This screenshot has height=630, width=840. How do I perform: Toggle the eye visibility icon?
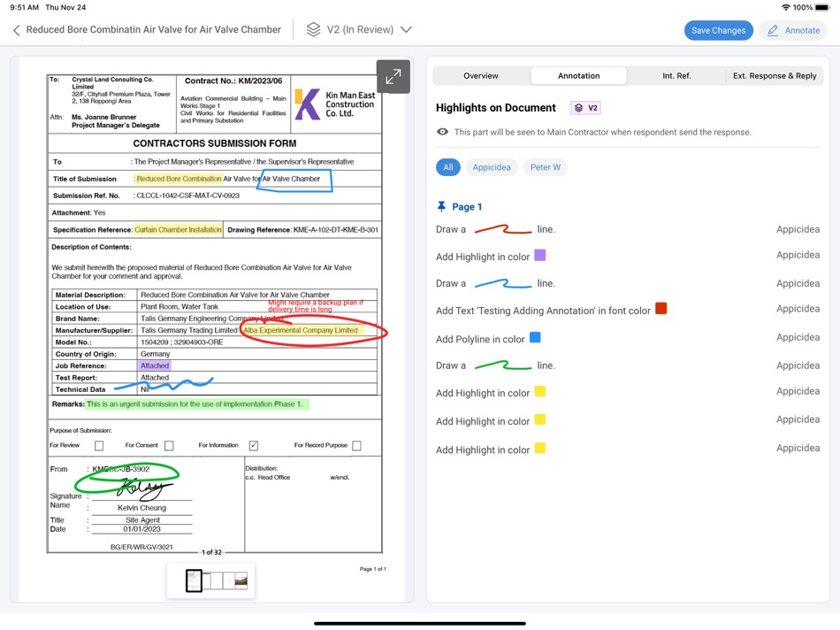pos(442,132)
